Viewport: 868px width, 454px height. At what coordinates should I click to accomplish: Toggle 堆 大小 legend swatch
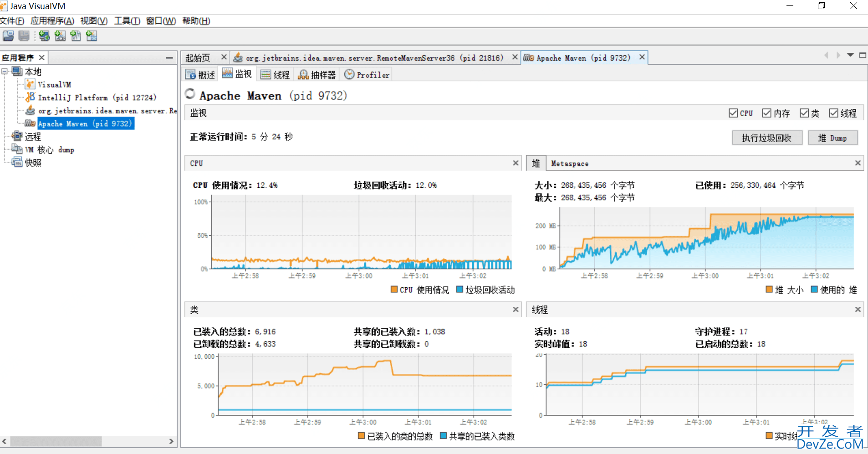[769, 289]
